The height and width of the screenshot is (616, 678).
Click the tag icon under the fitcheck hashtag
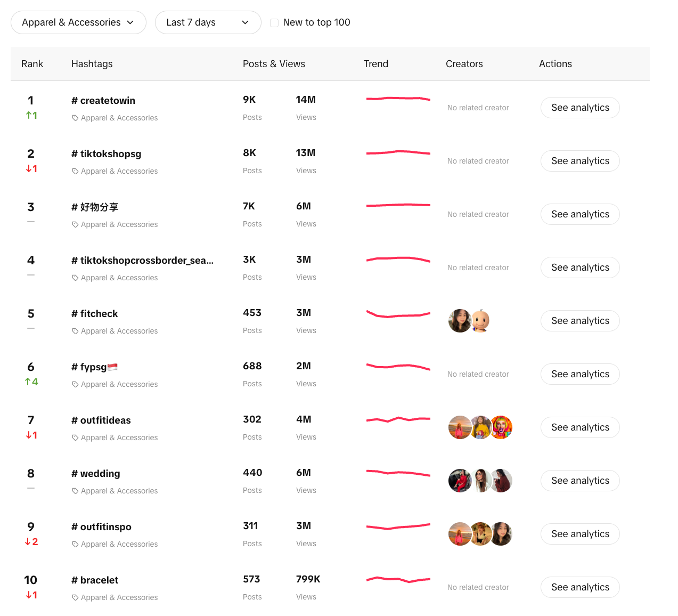point(75,331)
